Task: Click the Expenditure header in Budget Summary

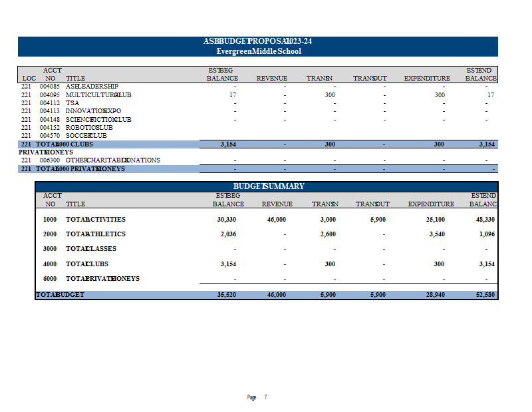Action: (x=431, y=204)
